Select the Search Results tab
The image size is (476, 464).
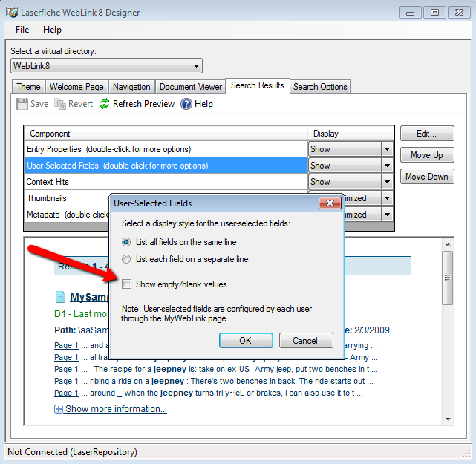(x=258, y=85)
